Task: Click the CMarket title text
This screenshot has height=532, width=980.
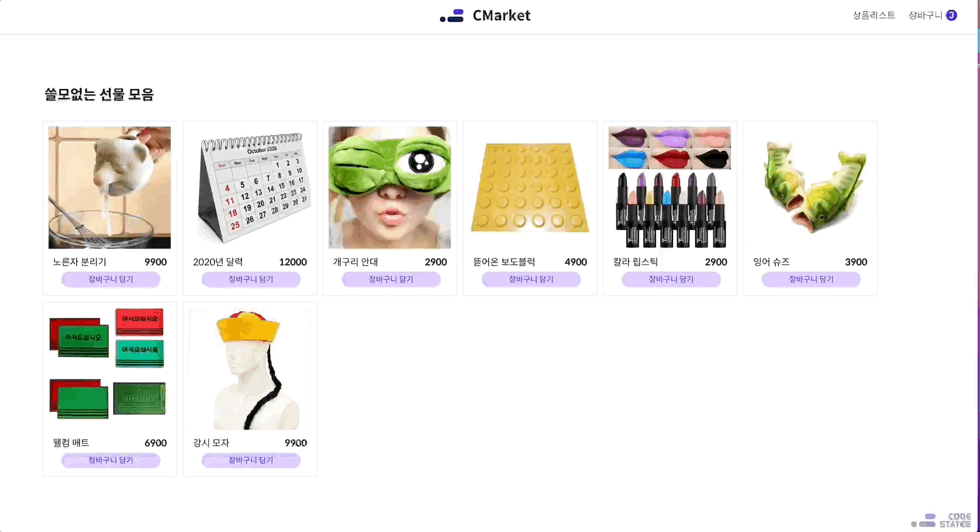Action: coord(501,16)
